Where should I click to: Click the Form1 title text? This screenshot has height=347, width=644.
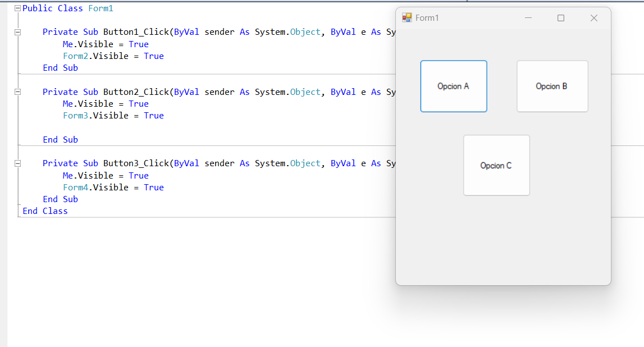pos(427,17)
